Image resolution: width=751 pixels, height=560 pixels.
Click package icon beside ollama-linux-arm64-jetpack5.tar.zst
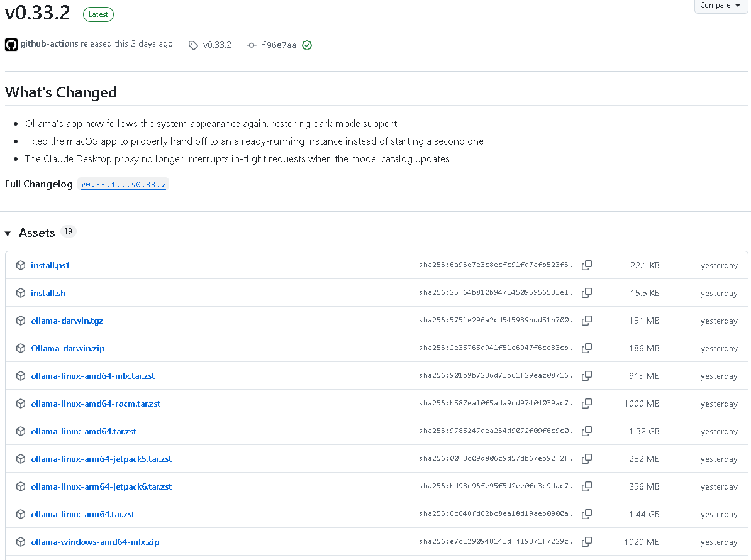(21, 459)
